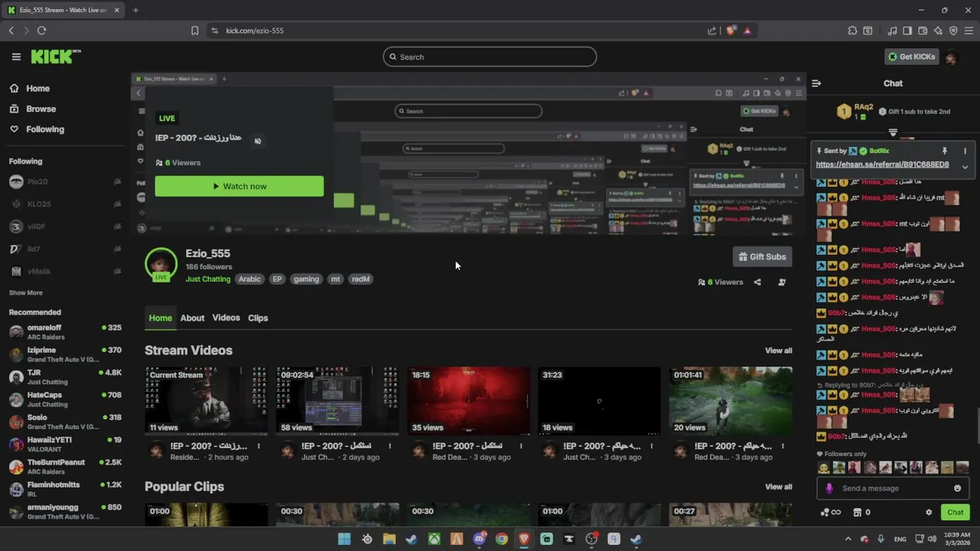Image resolution: width=980 pixels, height=551 pixels.
Task: Open Brave playlist music icon
Action: pos(892,31)
